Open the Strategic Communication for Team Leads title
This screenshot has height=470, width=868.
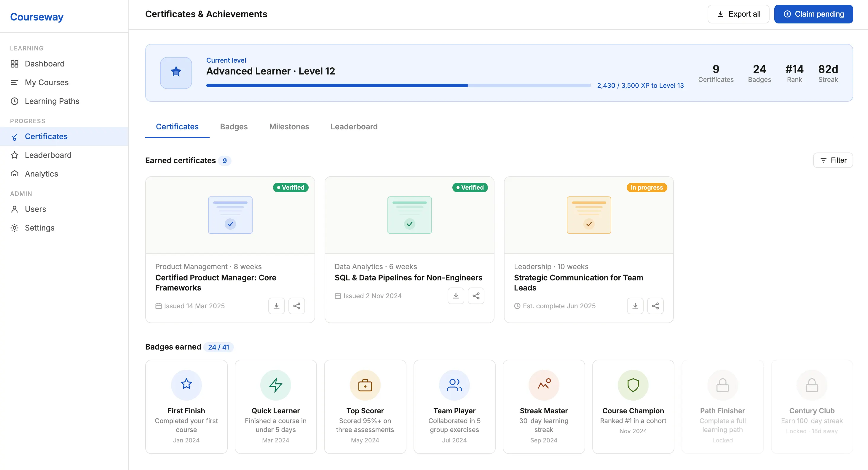click(x=578, y=282)
